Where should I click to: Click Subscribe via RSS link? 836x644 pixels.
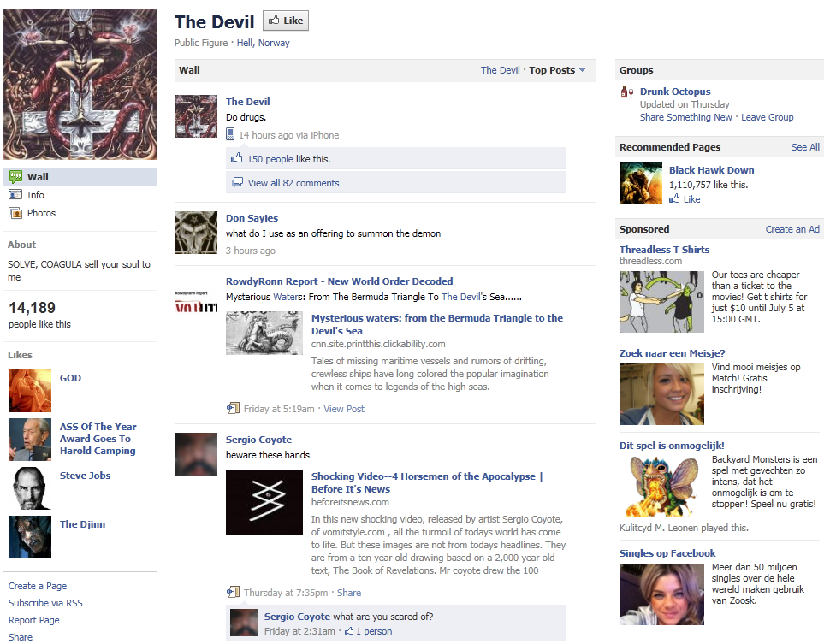45,603
